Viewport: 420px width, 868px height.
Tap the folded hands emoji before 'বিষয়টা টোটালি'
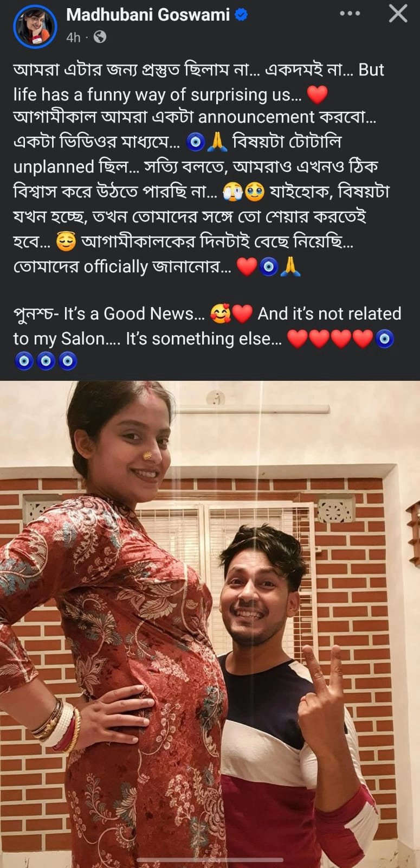[x=217, y=142]
